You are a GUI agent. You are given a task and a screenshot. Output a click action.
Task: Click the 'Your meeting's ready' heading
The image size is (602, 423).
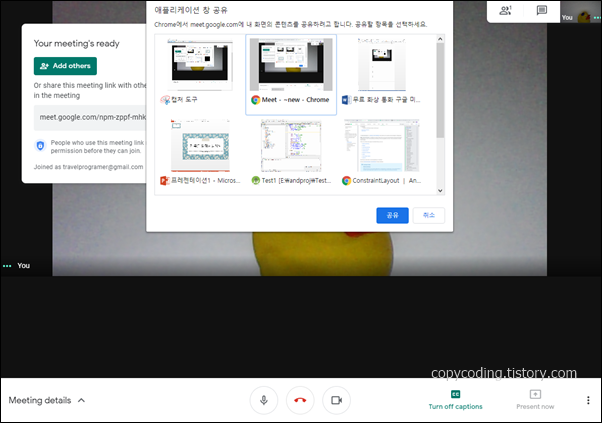tap(76, 43)
